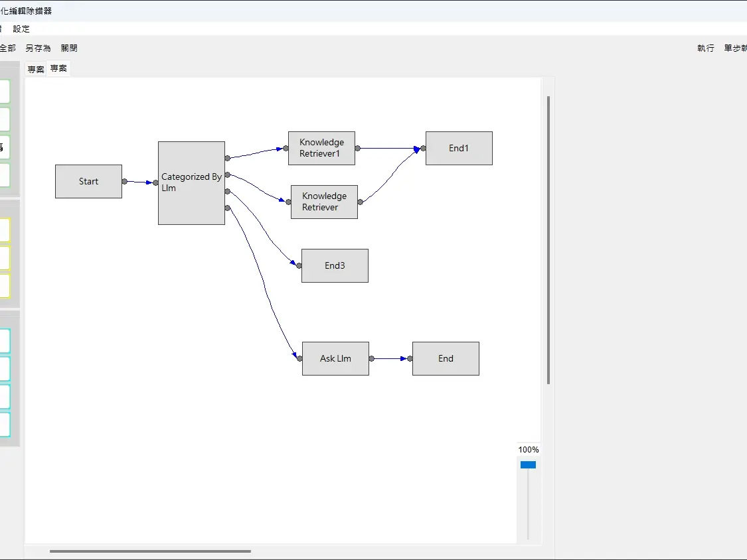This screenshot has width=747, height=560.
Task: Click 關閉 to close the project
Action: tap(69, 48)
